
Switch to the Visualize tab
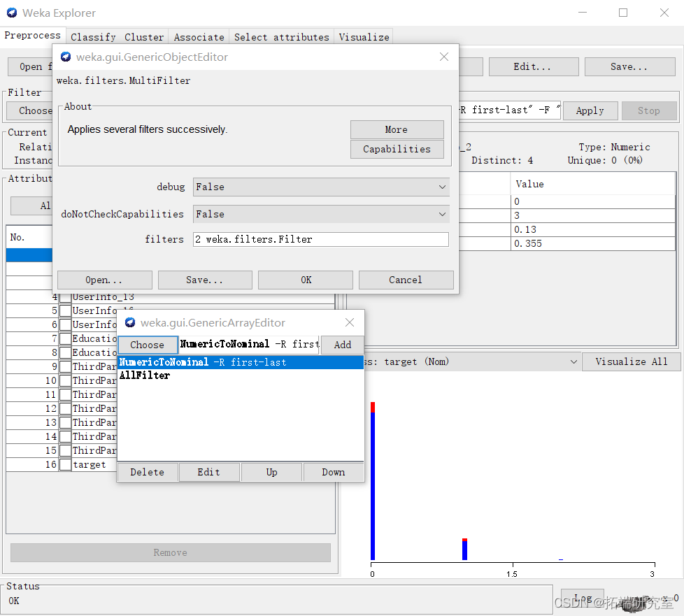click(364, 37)
